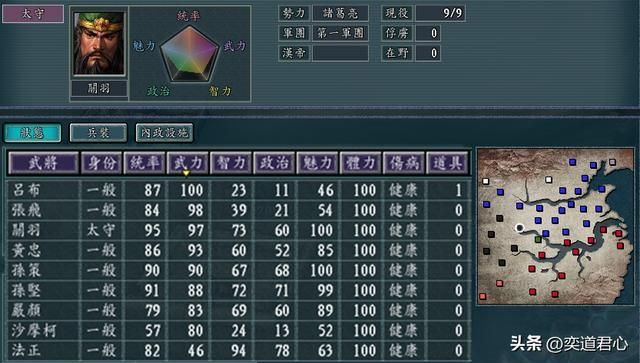Click the 關羽 portrait image

[x=98, y=43]
